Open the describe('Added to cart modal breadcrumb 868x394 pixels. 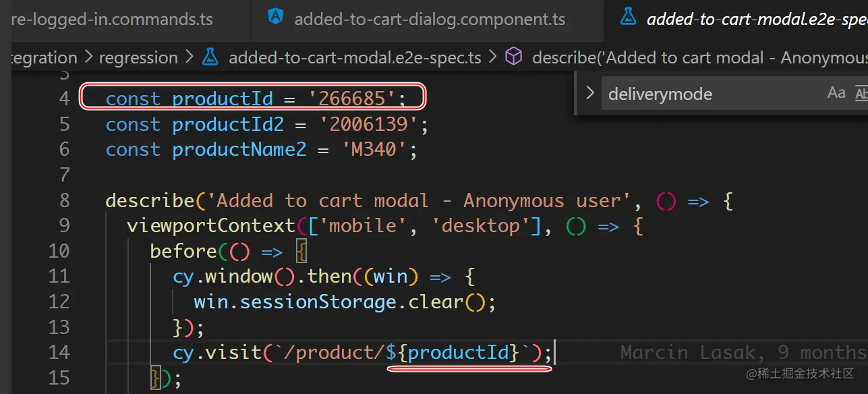[699, 58]
